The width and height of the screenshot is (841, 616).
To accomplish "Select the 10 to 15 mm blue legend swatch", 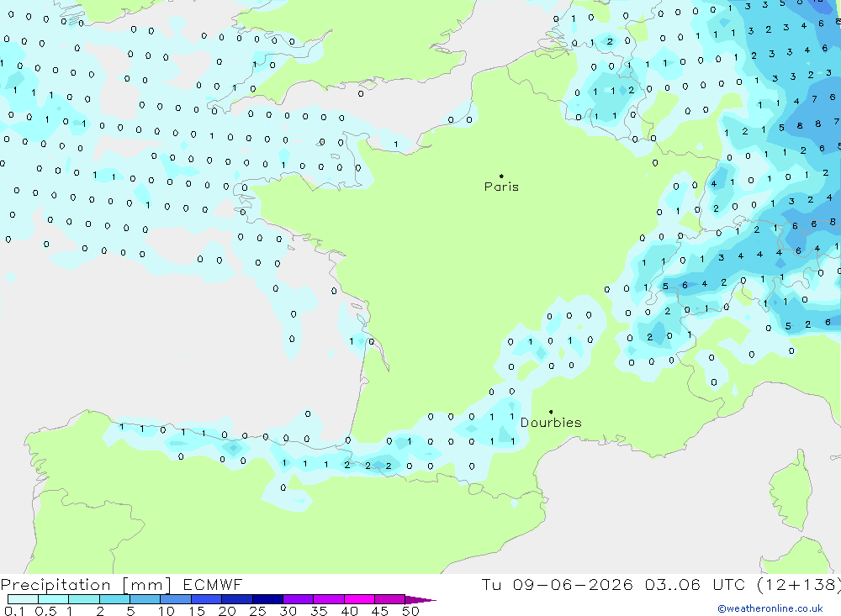I will click(176, 599).
